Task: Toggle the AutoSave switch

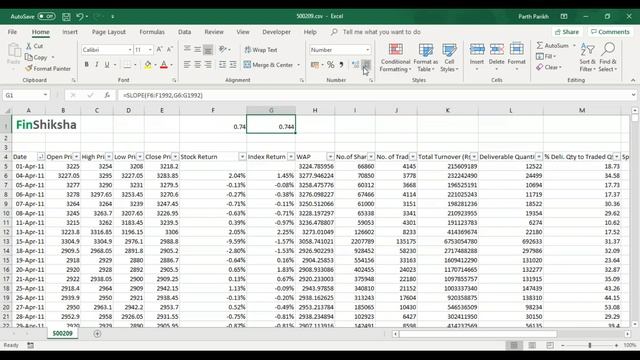Action: (x=47, y=16)
